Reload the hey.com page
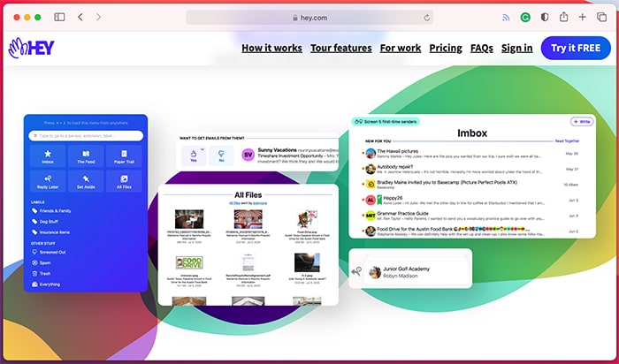 tap(426, 18)
